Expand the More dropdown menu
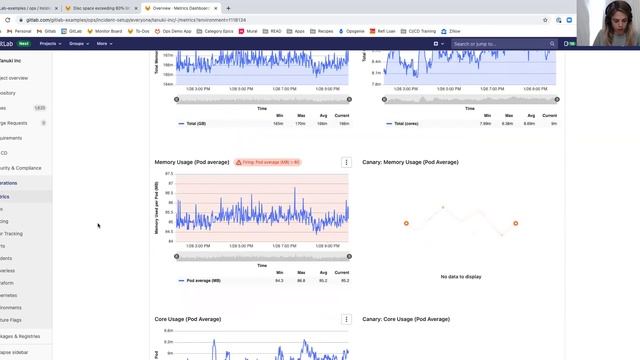 [x=104, y=44]
